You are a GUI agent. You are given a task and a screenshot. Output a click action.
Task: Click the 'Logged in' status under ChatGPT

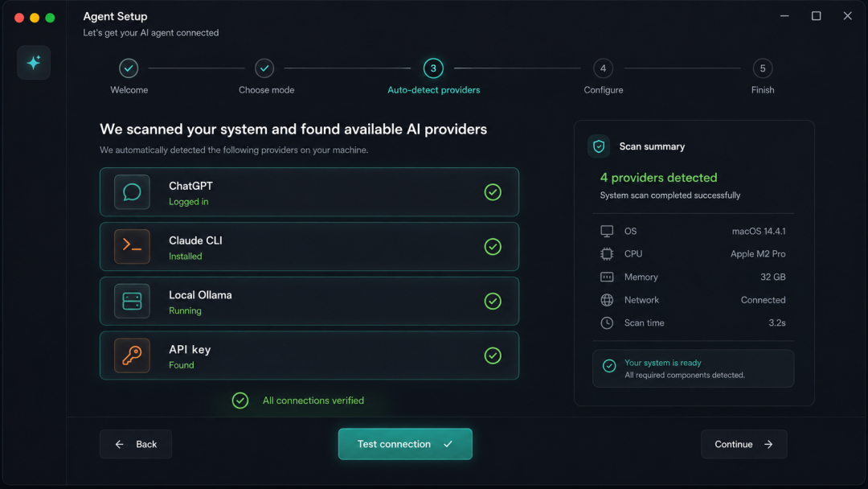click(189, 202)
